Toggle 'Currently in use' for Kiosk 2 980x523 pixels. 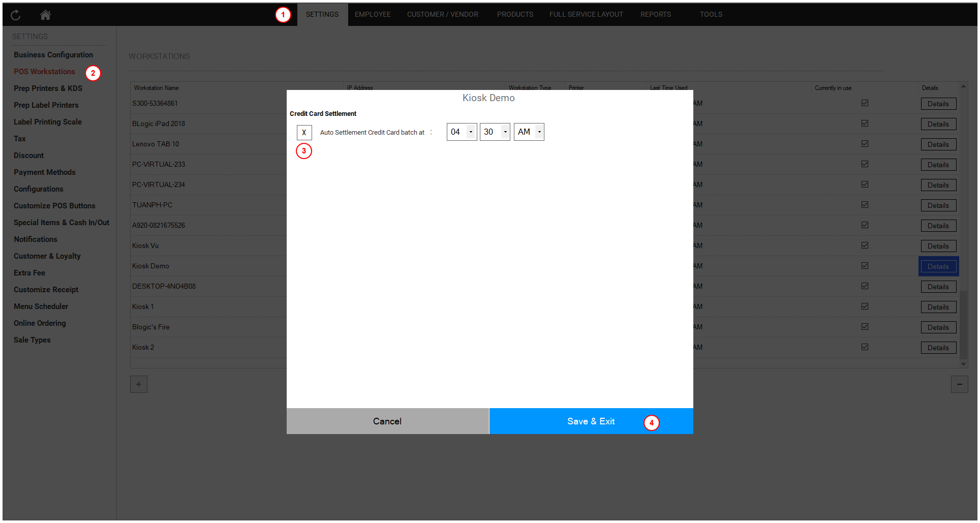point(865,347)
